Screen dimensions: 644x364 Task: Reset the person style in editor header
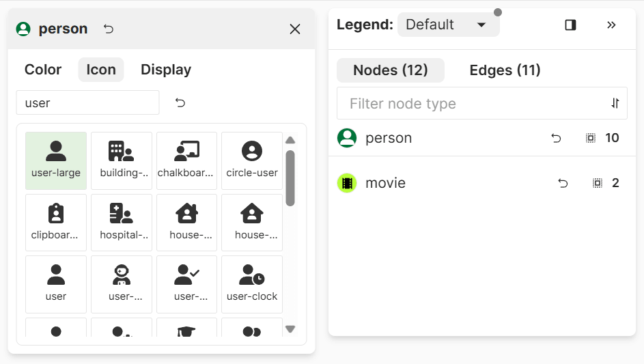coord(109,29)
